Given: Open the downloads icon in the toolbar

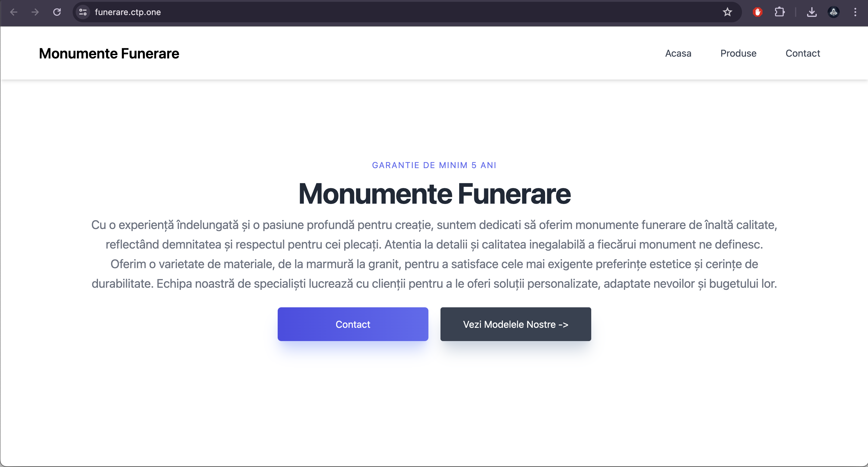Looking at the screenshot, I should click(812, 12).
